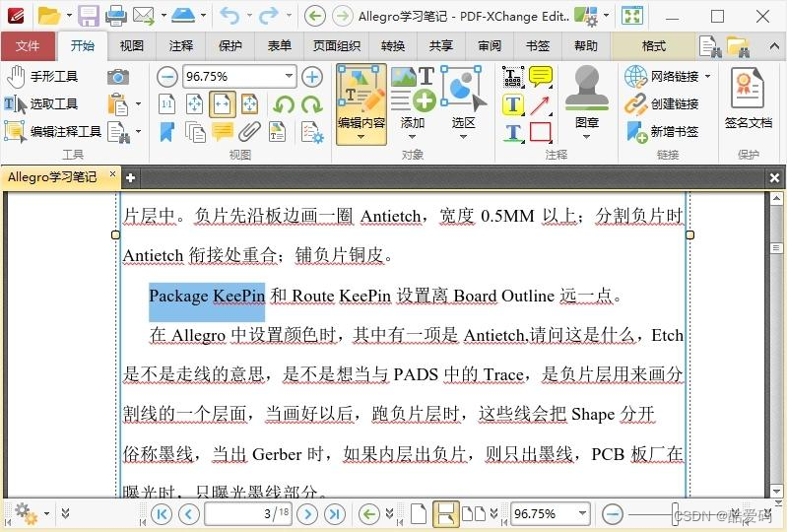This screenshot has height=532, width=787.
Task: Click 新增书签 add bookmark button
Action: click(662, 132)
